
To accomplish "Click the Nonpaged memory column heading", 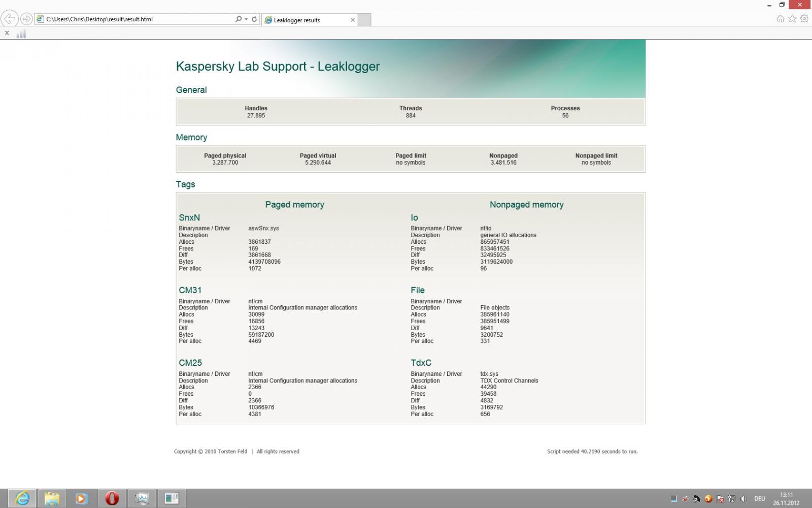I will point(526,205).
